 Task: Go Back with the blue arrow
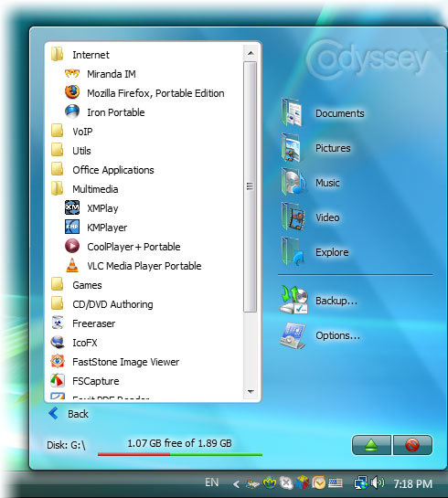[x=69, y=414]
